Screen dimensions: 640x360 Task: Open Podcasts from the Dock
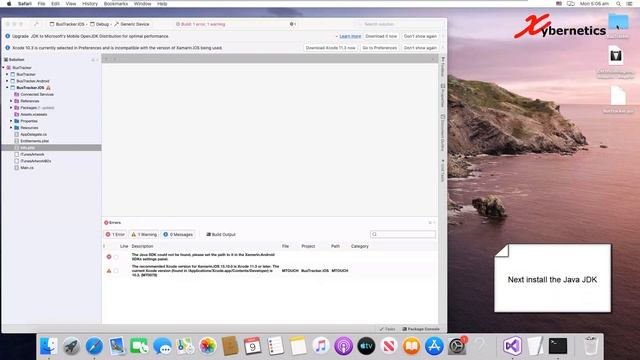coord(344,346)
